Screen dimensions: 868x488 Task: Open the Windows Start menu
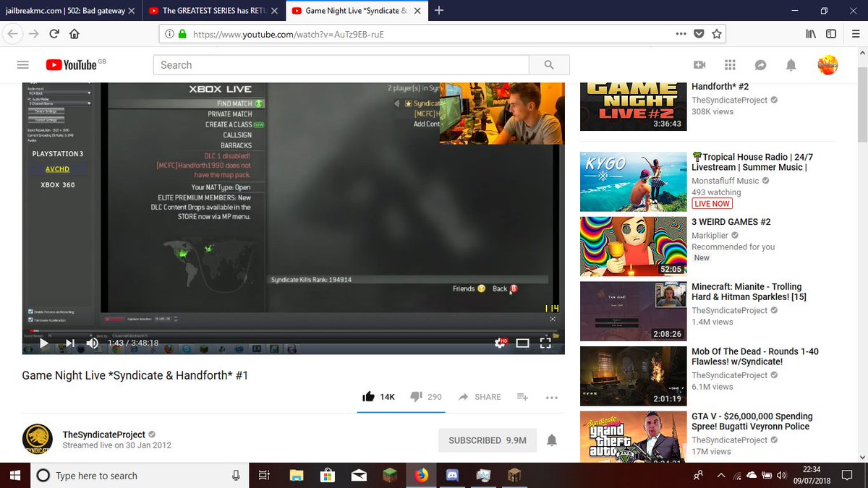point(14,476)
